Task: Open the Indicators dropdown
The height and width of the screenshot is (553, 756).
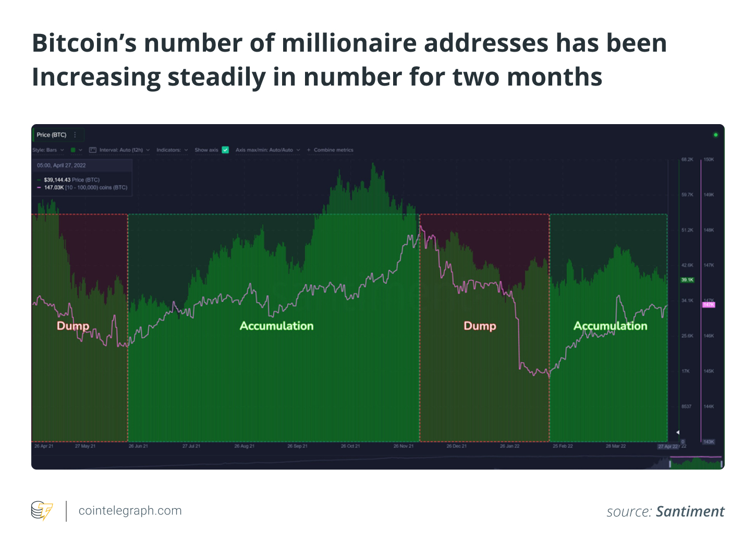Action: (172, 150)
